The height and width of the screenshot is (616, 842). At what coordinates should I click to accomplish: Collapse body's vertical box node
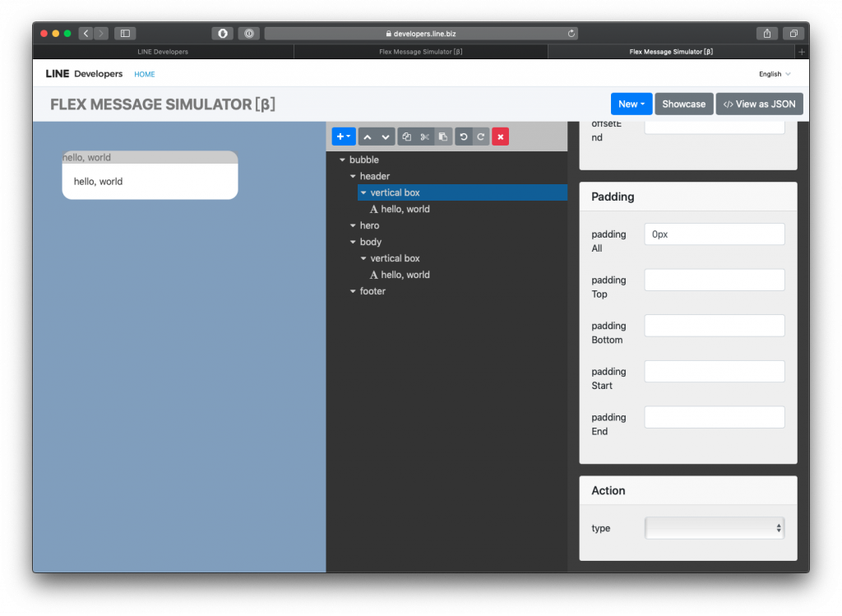point(363,258)
